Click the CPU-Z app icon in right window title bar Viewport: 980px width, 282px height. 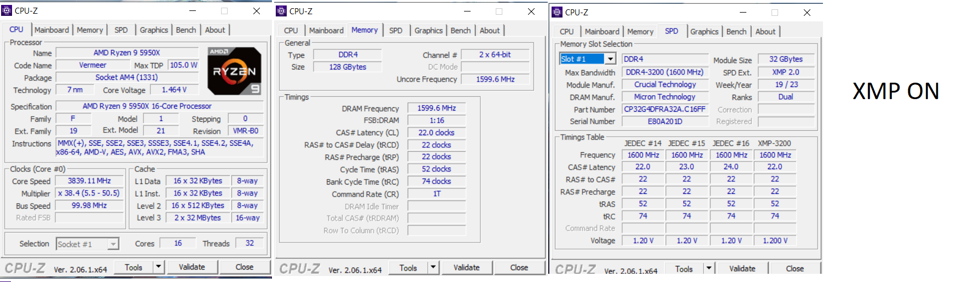(x=557, y=12)
